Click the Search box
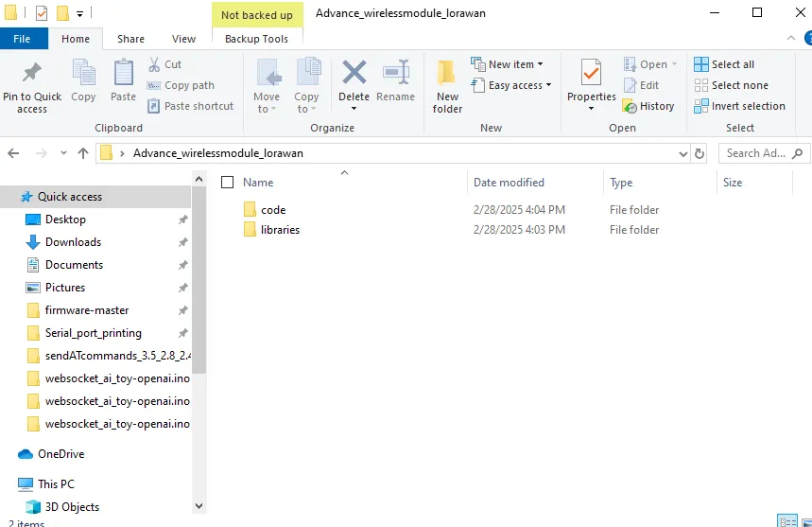 [x=764, y=153]
